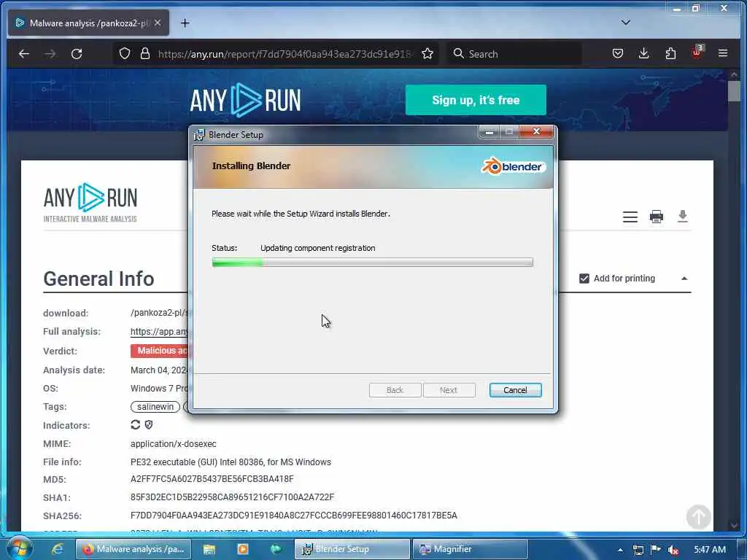Viewport: 747px width, 560px height.
Task: Click the salinewin tag
Action: [155, 407]
